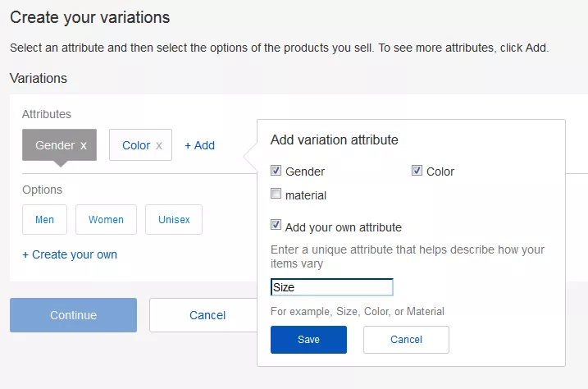Viewport: 588px width, 389px height.
Task: Click the Add variation attribute heading
Action: tap(335, 140)
